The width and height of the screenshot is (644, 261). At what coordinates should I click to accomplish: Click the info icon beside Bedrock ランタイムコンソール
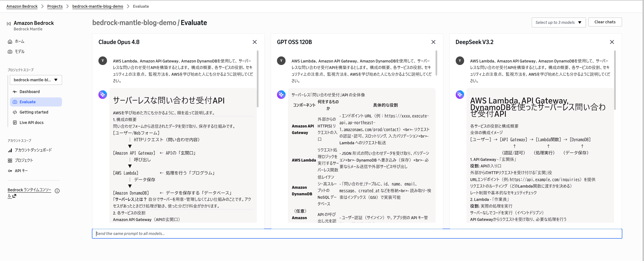pos(57,191)
